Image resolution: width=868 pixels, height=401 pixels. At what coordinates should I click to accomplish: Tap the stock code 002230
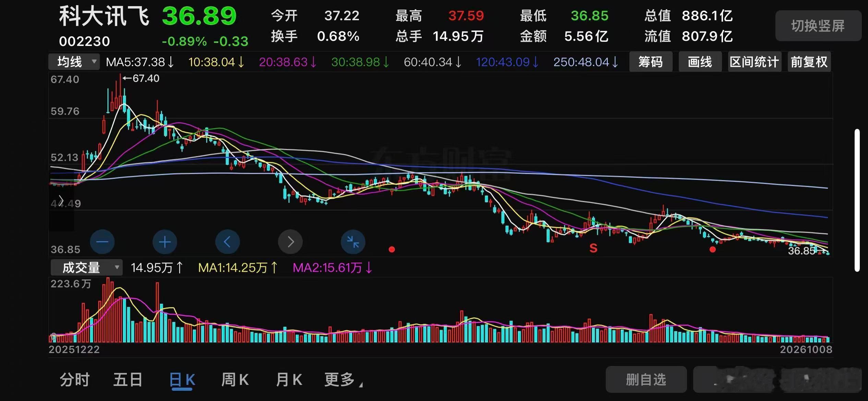(x=84, y=41)
